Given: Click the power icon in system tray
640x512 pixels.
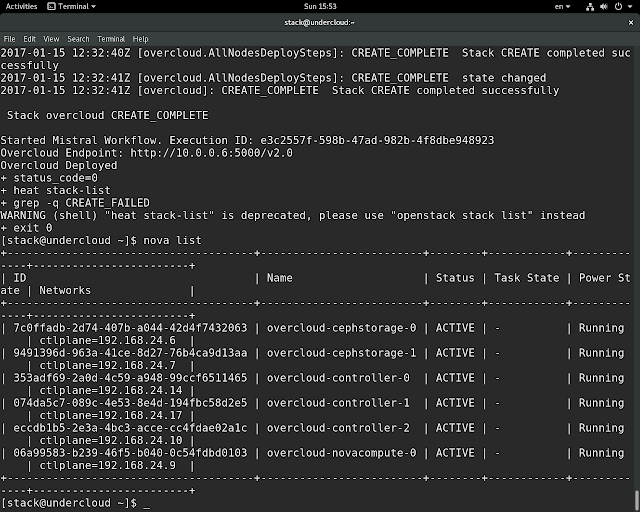Looking at the screenshot, I should (x=618, y=7).
